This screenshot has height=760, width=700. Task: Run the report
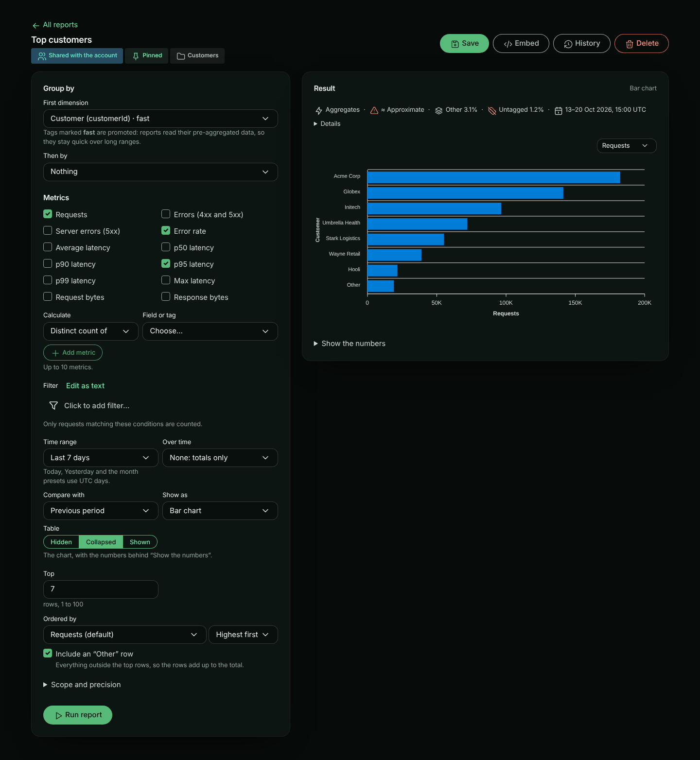pos(78,715)
